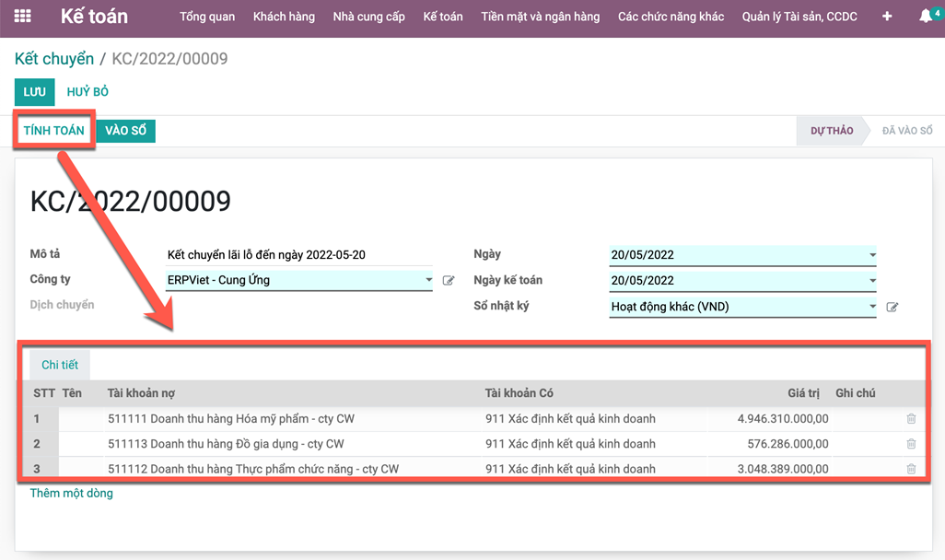Click value 3.048.389.000,00
Image resolution: width=945 pixels, height=560 pixels.
783,469
